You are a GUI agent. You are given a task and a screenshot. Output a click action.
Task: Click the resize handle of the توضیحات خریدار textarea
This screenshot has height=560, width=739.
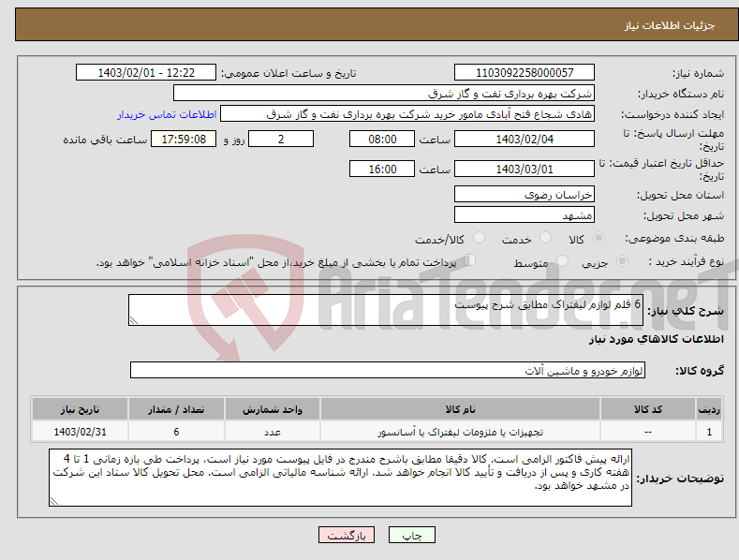pos(54,502)
